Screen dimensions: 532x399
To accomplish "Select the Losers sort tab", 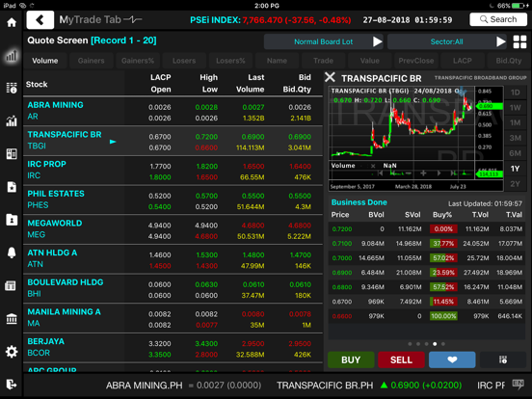I will click(x=184, y=61).
